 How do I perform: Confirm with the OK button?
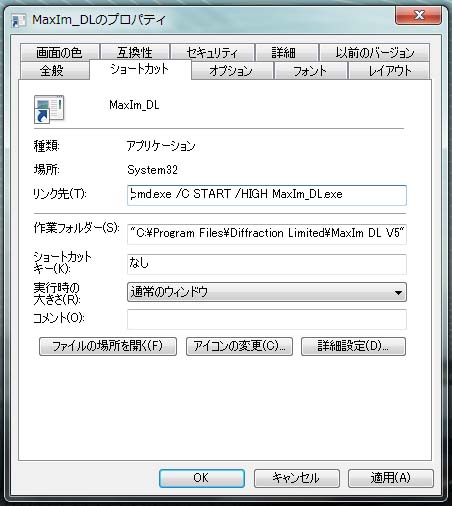pyautogui.click(x=202, y=478)
